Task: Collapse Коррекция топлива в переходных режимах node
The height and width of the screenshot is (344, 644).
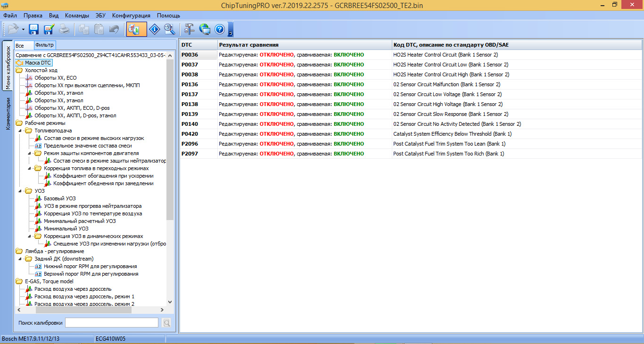Action: coord(29,168)
